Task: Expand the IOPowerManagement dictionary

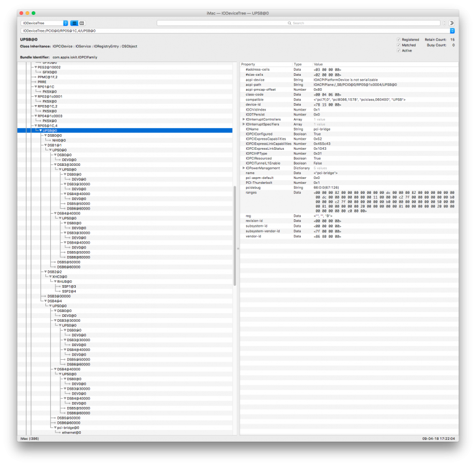Action: click(244, 168)
